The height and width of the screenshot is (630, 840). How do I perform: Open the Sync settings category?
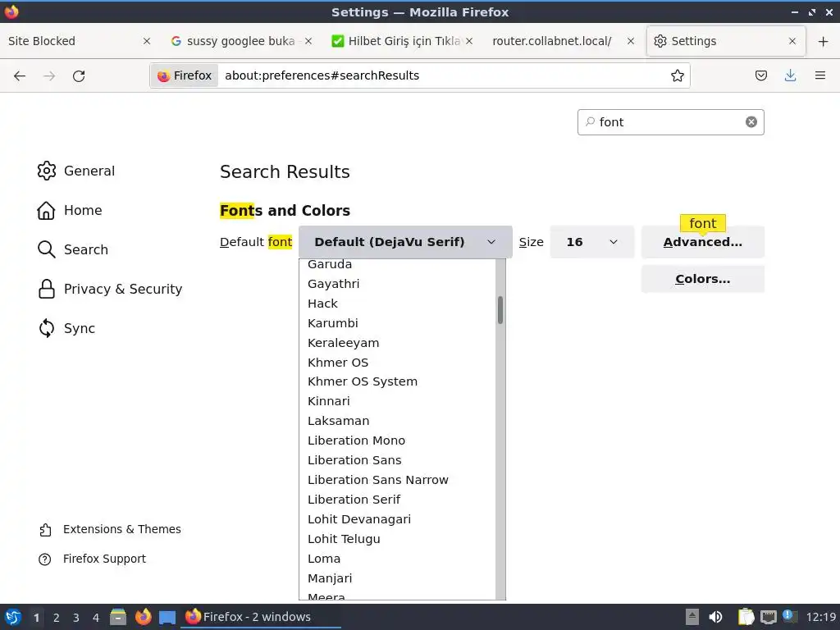click(x=66, y=328)
